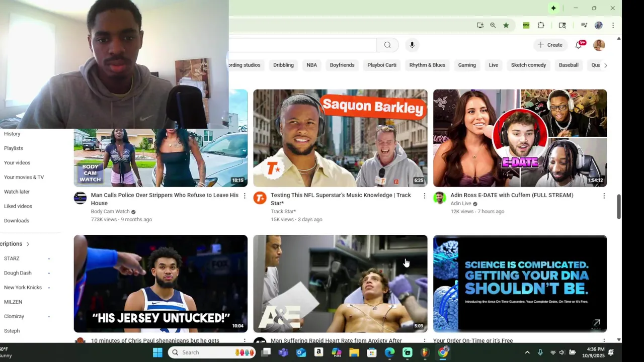Viewport: 644px width, 362px height.
Task: Go to Body Cam Watch channel name link
Action: coord(110,212)
